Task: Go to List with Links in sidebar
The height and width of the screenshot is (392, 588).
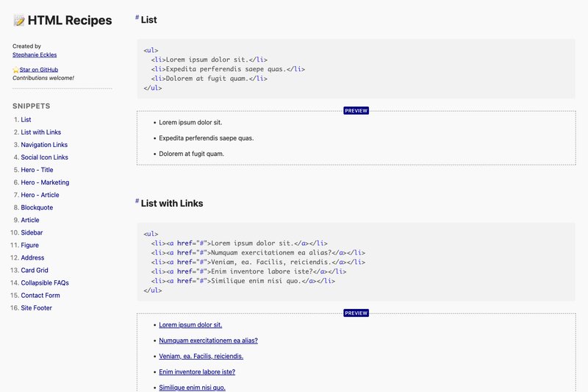Action: tap(41, 132)
